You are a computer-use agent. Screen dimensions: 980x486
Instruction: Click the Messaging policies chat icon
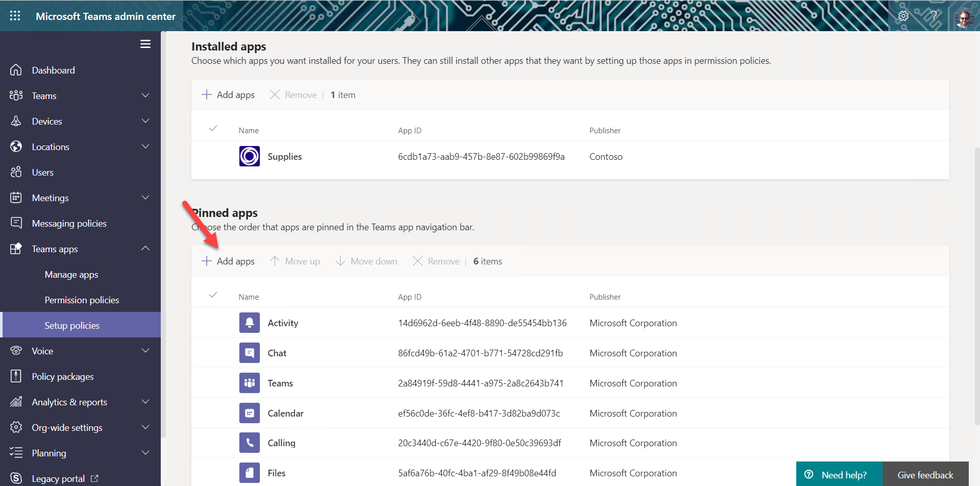16,223
